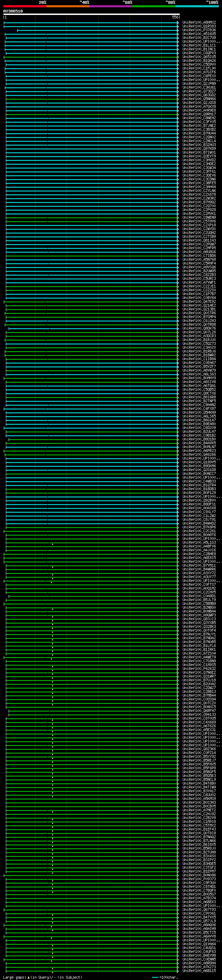Click the Large gaps legend text

point(15,977)
